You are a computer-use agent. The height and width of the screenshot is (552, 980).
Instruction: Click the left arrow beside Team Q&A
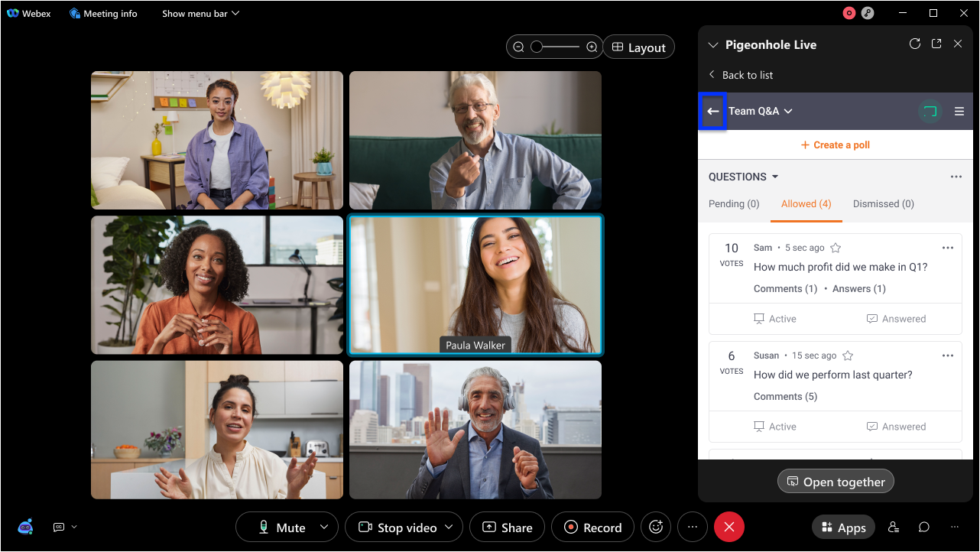pyautogui.click(x=712, y=112)
